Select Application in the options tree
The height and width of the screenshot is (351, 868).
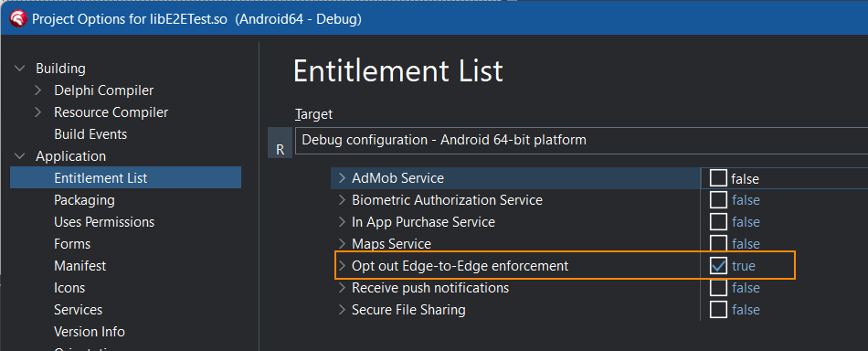pos(71,156)
